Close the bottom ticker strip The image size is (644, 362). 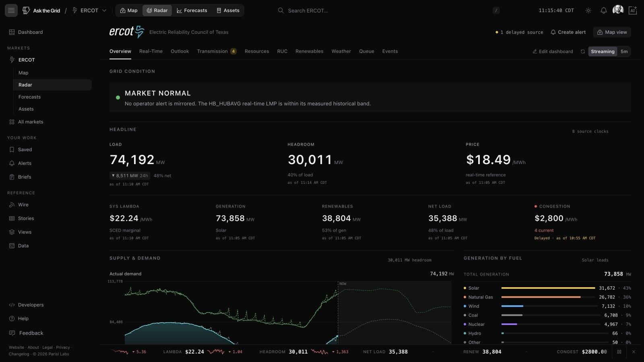tap(634, 352)
